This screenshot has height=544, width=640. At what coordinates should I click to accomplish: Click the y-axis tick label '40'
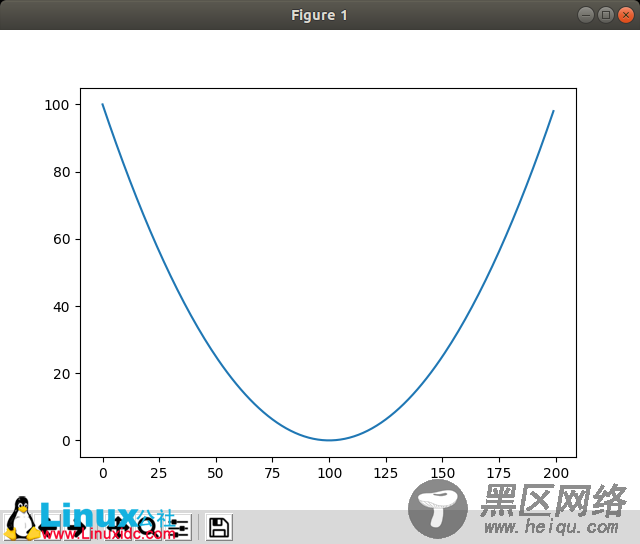pos(61,306)
